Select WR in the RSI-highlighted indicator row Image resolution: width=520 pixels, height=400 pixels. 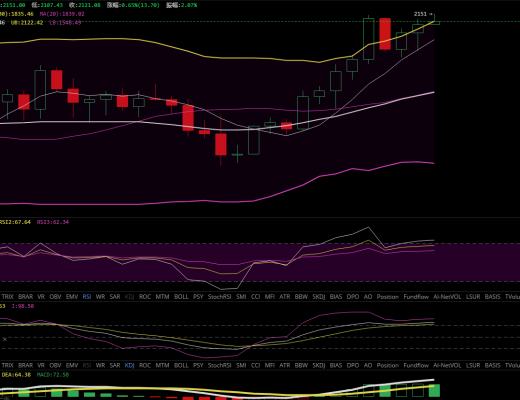[x=100, y=297]
